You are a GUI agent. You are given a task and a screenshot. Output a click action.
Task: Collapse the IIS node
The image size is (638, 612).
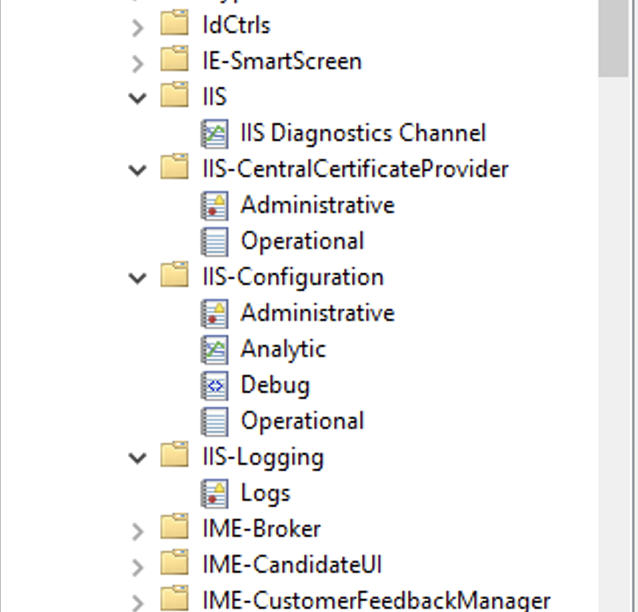click(138, 98)
